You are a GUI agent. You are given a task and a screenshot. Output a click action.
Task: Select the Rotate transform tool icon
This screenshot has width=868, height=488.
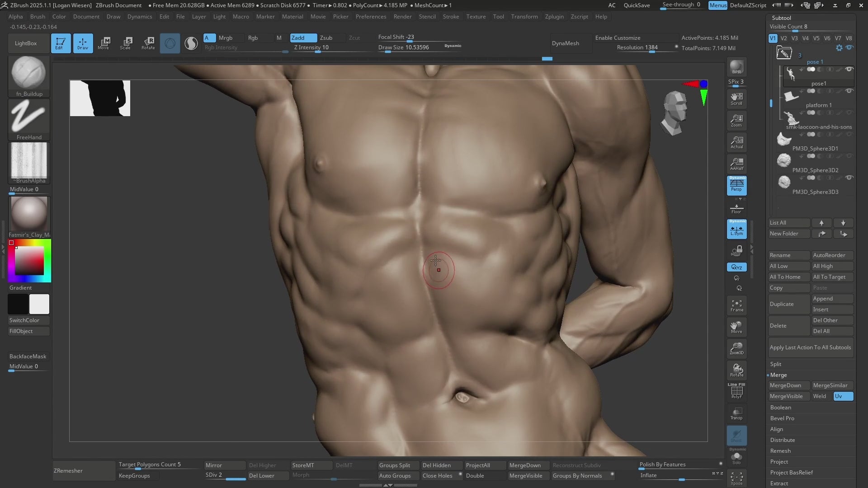point(148,43)
